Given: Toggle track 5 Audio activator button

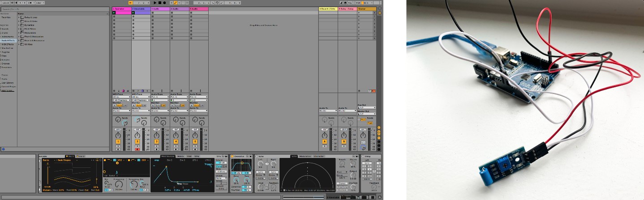Looking at the screenshot, I should tap(195, 141).
